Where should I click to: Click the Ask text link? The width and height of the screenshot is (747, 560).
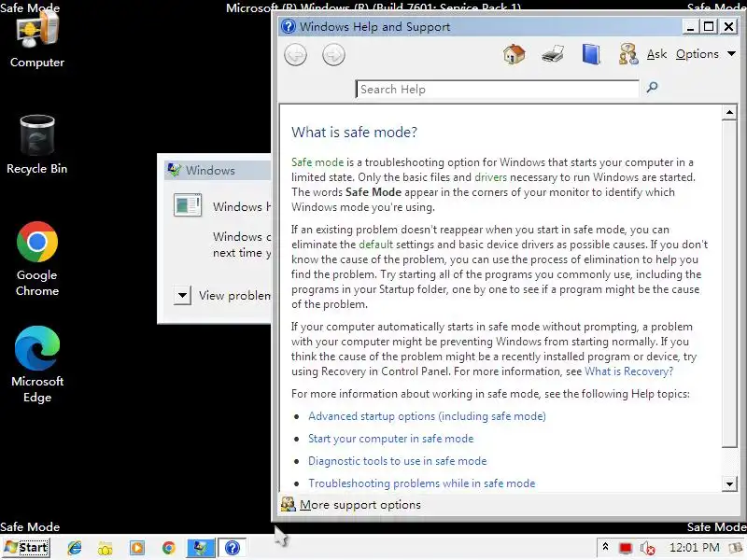656,54
